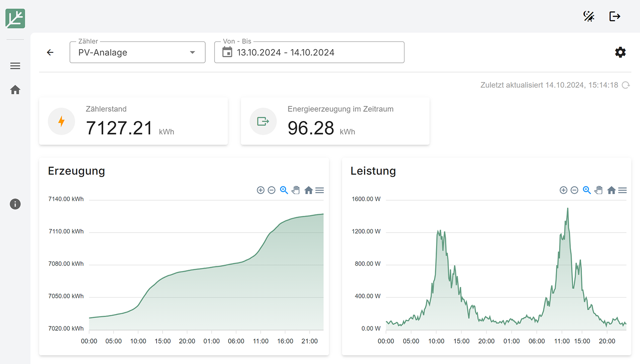Click the calendar icon in date field
This screenshot has height=364, width=640.
tap(227, 52)
